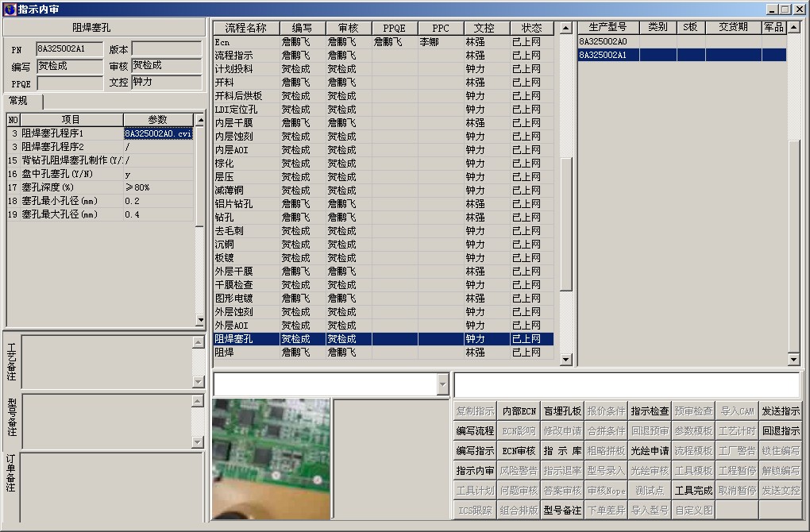Click the empty PPQE input field

point(70,83)
